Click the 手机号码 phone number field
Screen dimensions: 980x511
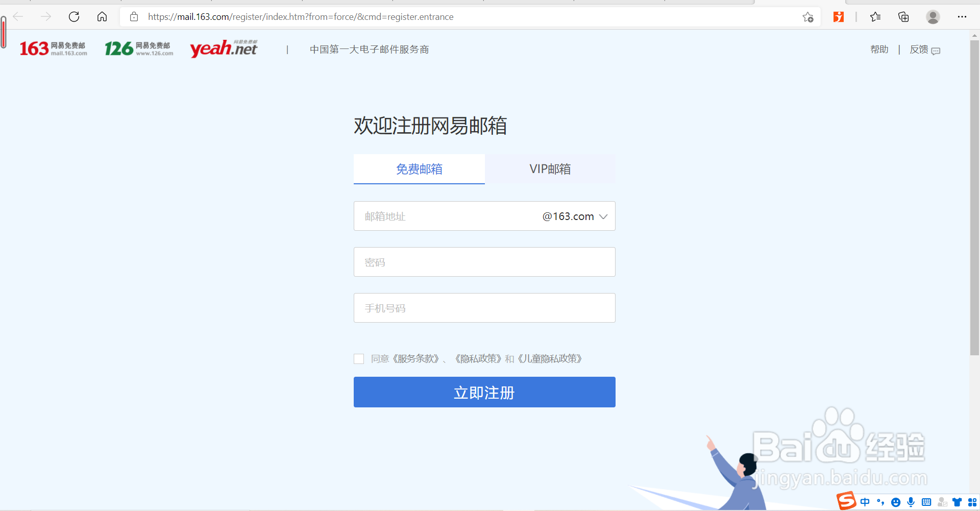(x=484, y=308)
